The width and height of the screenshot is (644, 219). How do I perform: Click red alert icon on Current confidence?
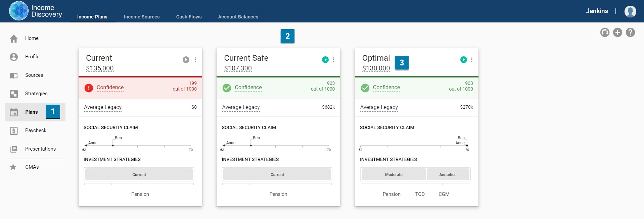[89, 88]
